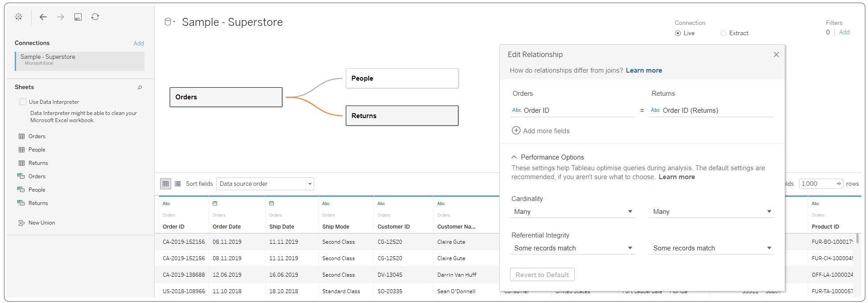
Task: Click Abc type icon of Customer ID column
Action: [x=381, y=204]
